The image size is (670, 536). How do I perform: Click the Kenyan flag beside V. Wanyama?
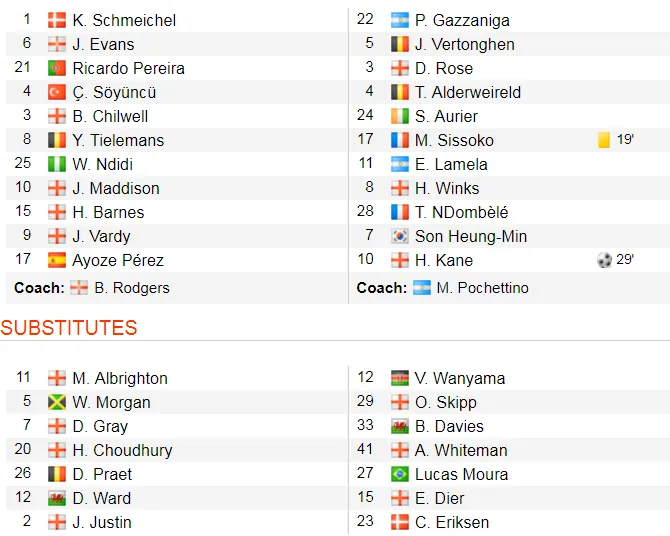(400, 378)
